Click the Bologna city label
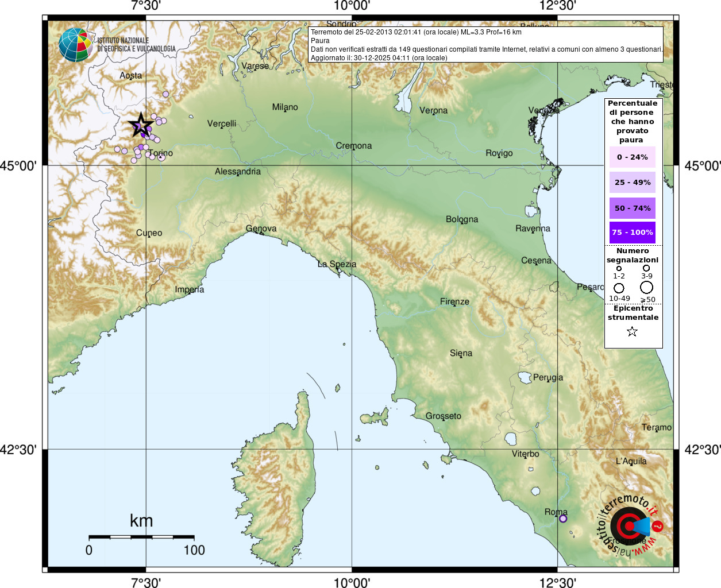This screenshot has width=721, height=588. tap(462, 219)
